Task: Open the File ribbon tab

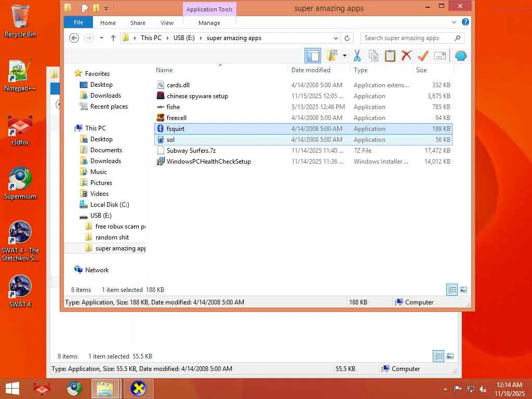Action: click(x=78, y=22)
